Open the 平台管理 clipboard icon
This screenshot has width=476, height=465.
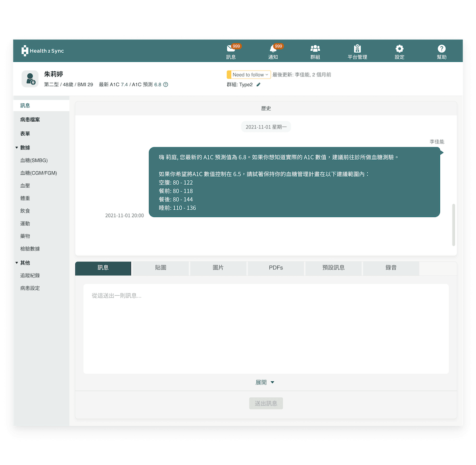357,49
